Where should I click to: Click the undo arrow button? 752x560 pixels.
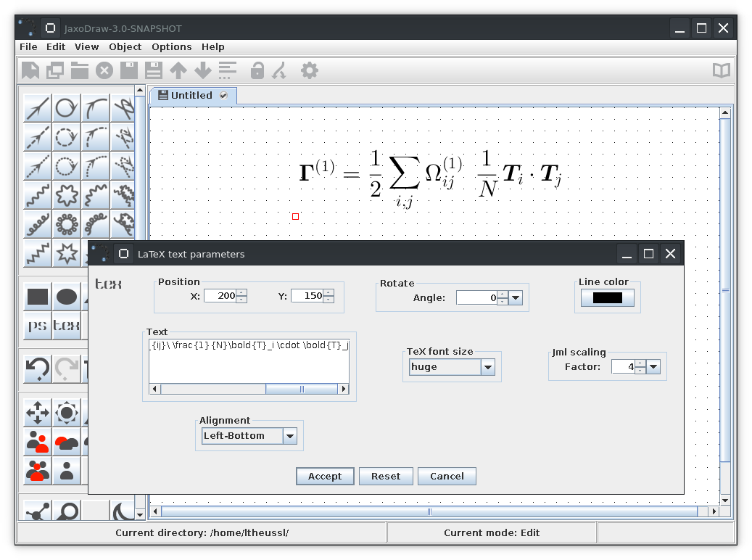[38, 369]
